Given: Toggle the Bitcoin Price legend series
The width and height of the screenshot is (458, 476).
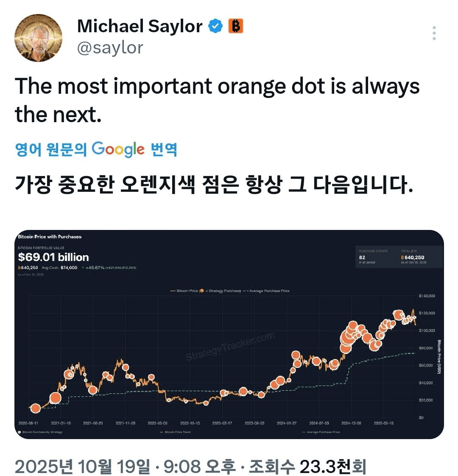Looking at the screenshot, I should (184, 291).
